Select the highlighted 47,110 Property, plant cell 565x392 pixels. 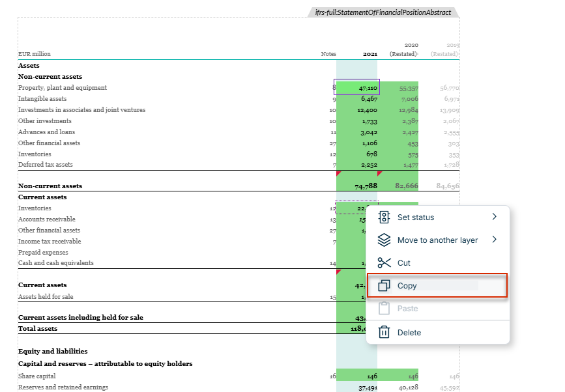(x=356, y=87)
